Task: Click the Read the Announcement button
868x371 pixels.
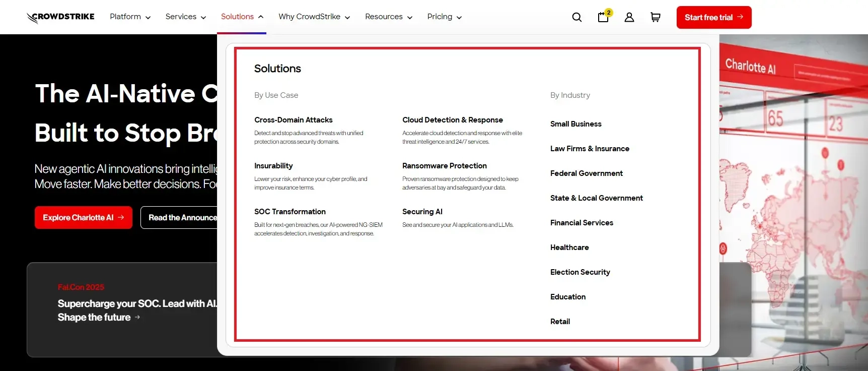Action: tap(179, 217)
